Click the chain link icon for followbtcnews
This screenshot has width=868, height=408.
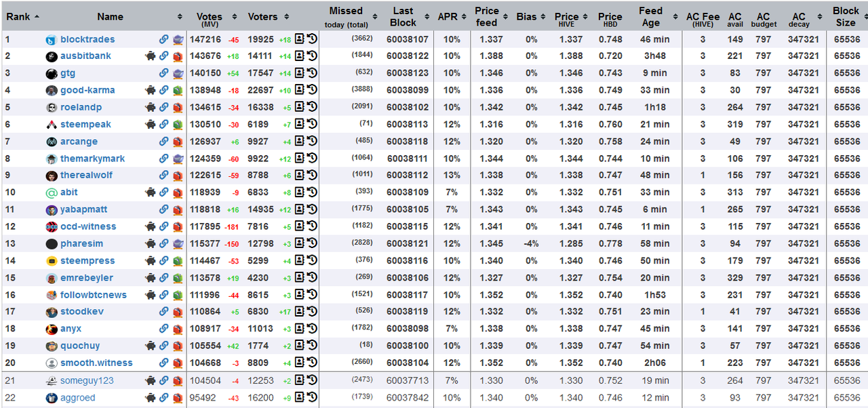point(164,295)
